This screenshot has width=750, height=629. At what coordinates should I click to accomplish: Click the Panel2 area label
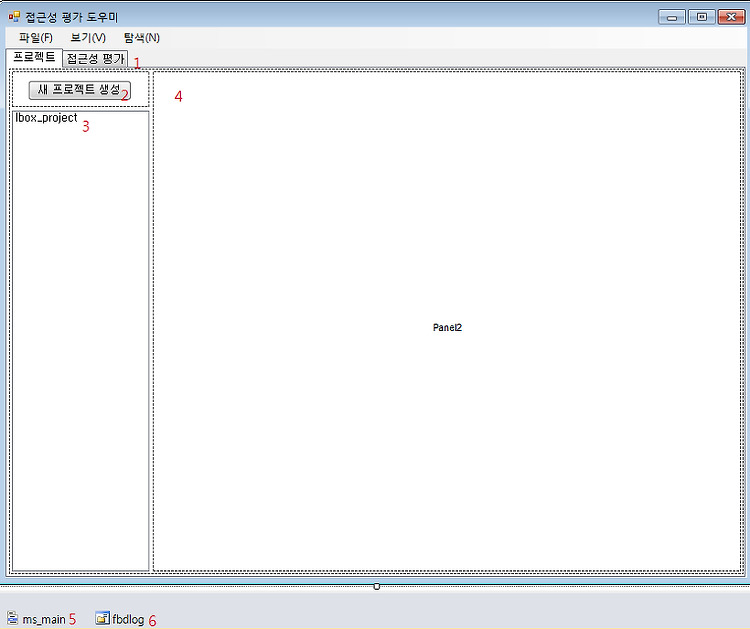click(x=447, y=328)
